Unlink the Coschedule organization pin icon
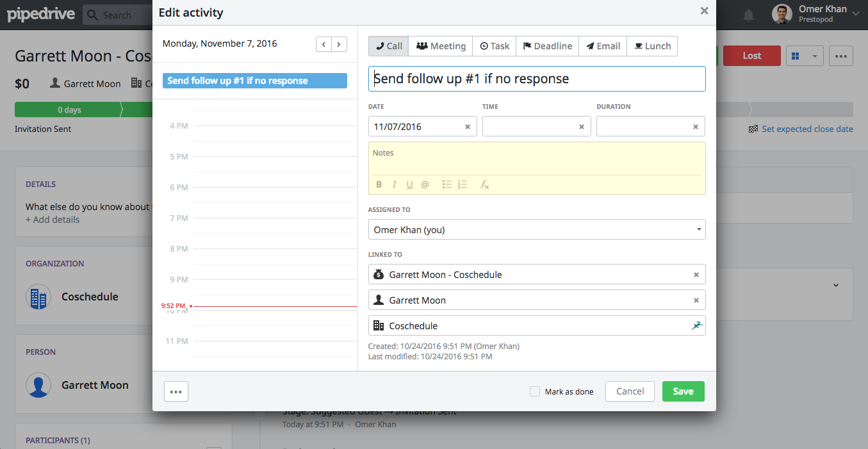 tap(697, 325)
